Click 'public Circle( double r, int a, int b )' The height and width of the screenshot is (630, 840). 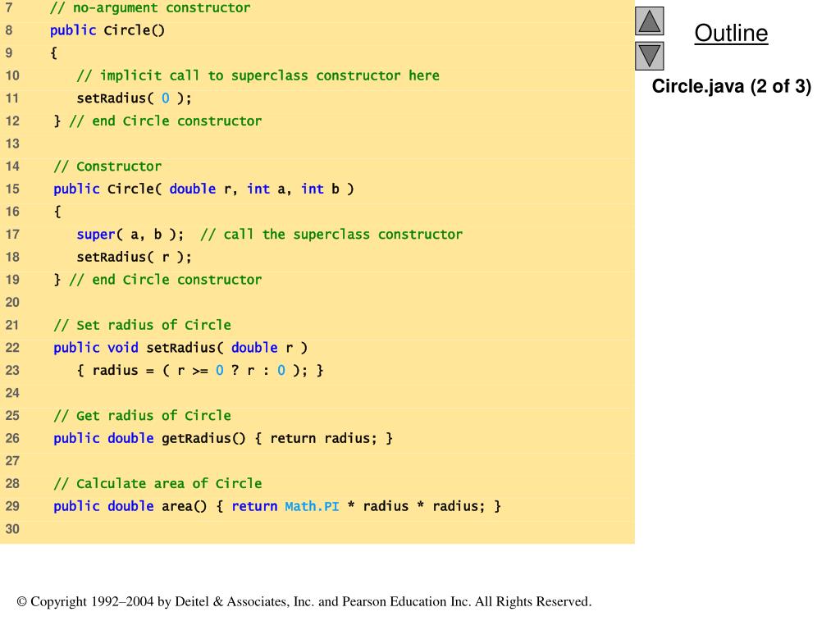tap(203, 189)
